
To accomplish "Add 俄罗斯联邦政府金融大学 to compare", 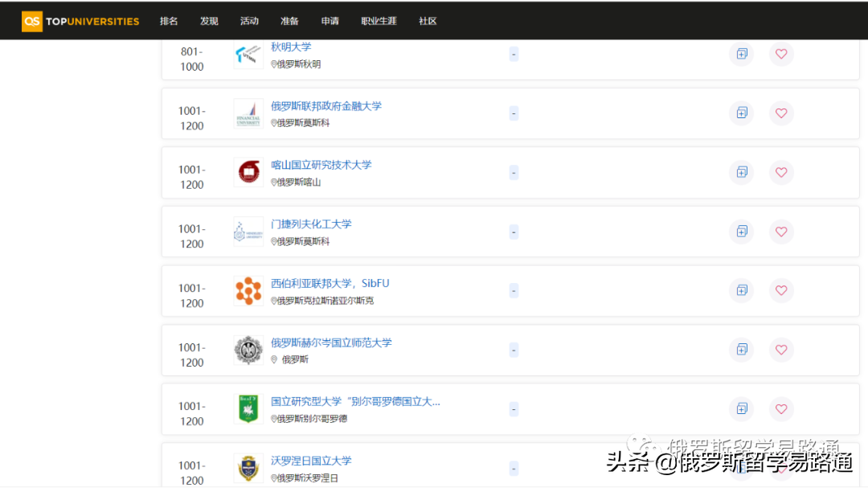I will [742, 113].
